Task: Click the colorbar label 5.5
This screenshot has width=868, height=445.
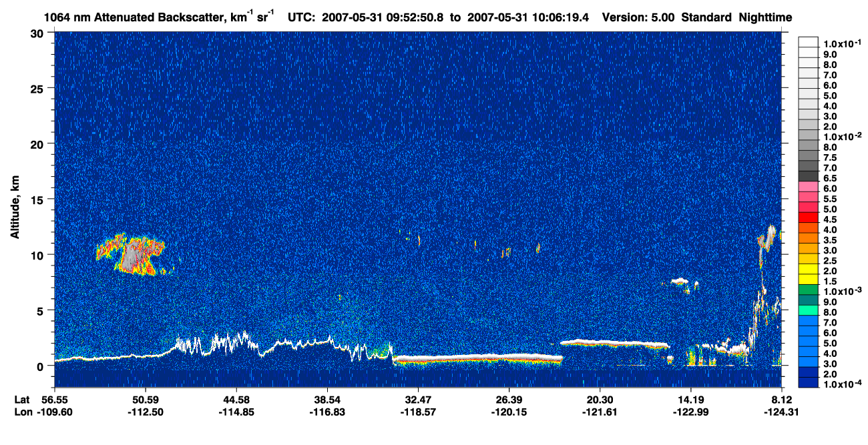Action: [x=831, y=199]
